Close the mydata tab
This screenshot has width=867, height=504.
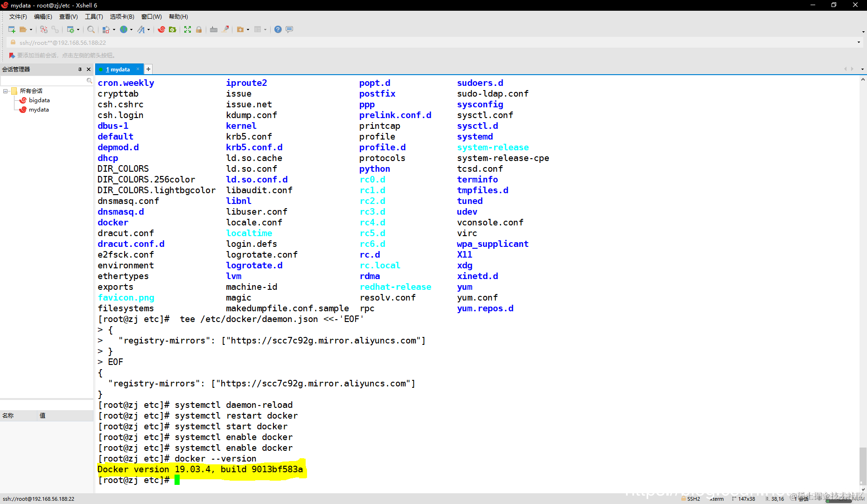pyautogui.click(x=138, y=69)
